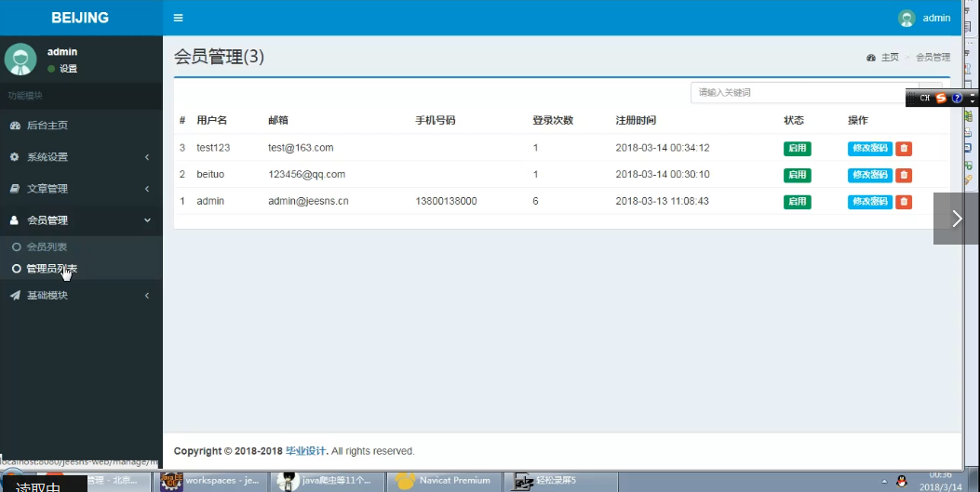Image resolution: width=980 pixels, height=492 pixels.
Task: Click the book icon beside 文章管理
Action: 14,189
